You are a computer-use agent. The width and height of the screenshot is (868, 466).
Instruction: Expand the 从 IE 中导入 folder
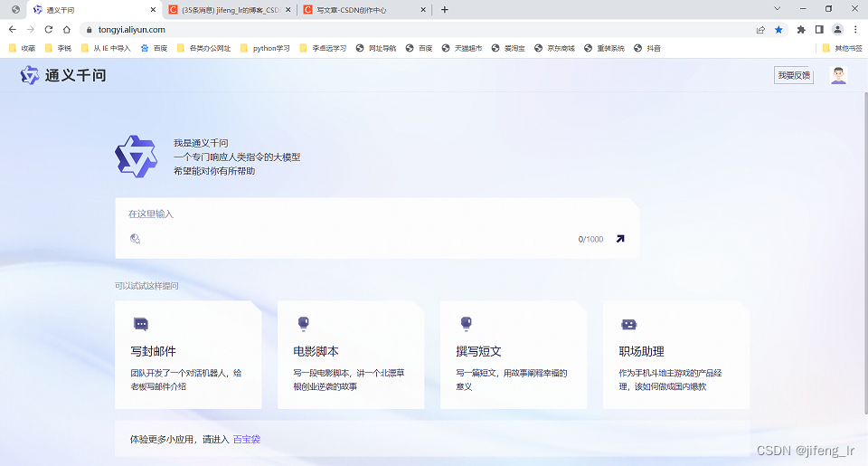[x=106, y=48]
